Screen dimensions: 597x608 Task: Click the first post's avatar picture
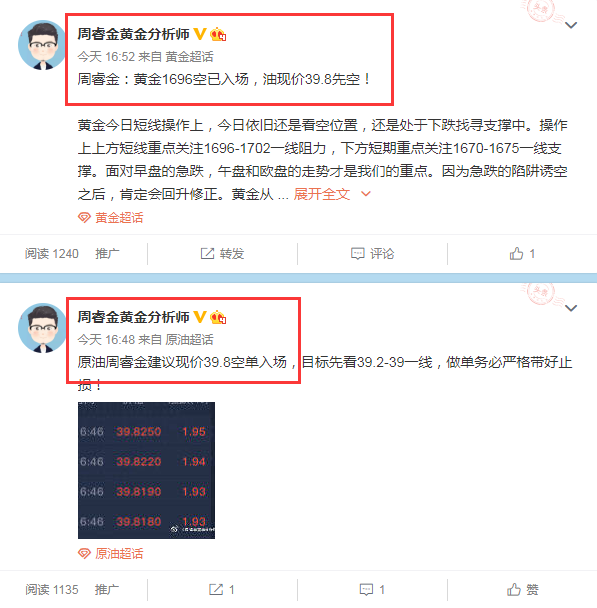pos(43,45)
